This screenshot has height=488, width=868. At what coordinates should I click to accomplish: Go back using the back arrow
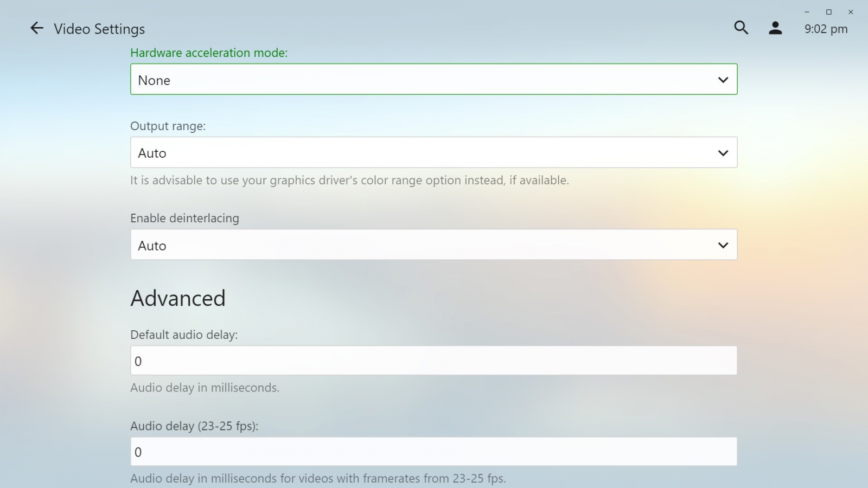(36, 28)
